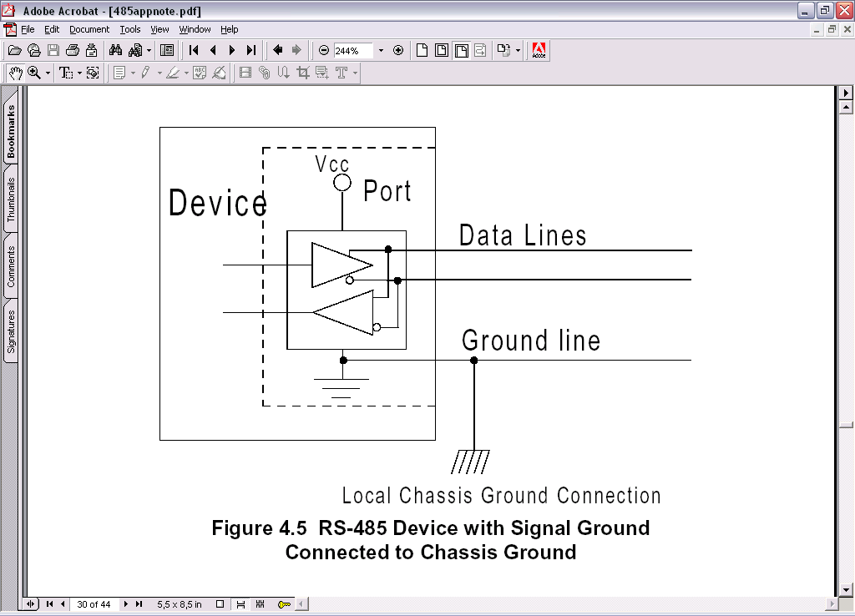Click the page number field showing 30 of 44
The image size is (855, 616).
pos(94,603)
